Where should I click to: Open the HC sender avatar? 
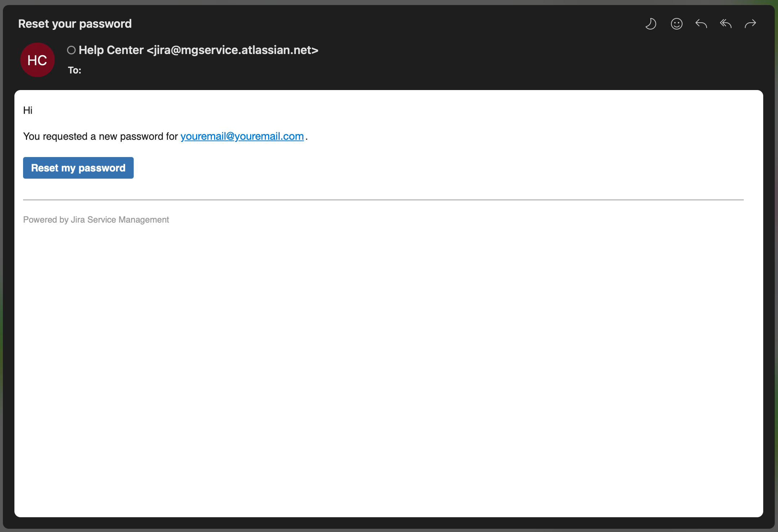click(x=37, y=60)
